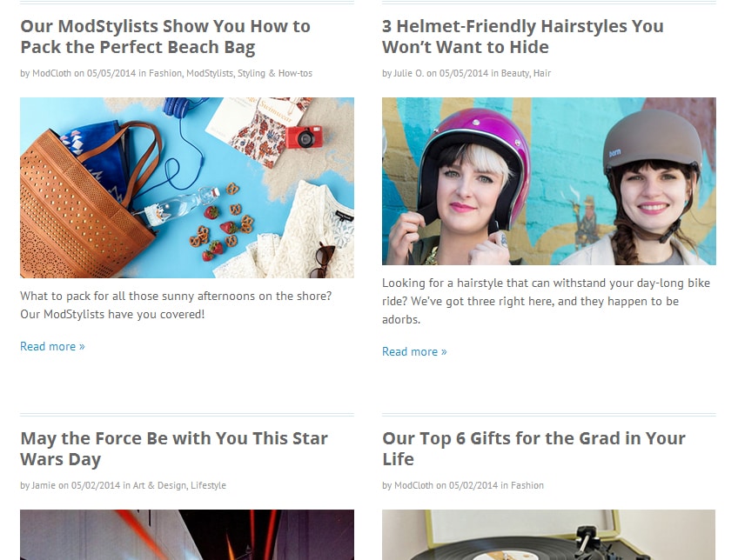Open the ModStylists category link

pos(210,73)
